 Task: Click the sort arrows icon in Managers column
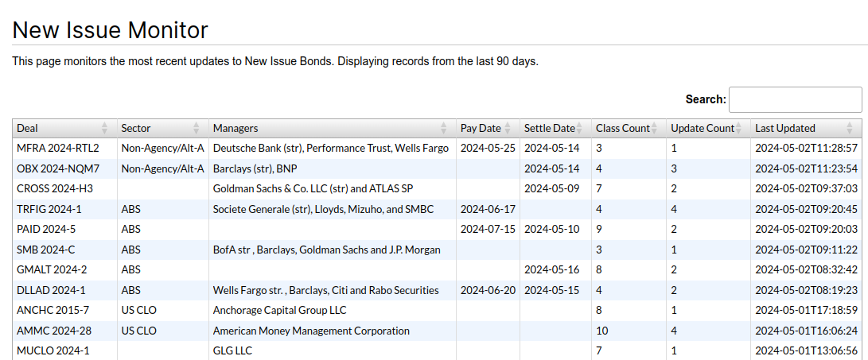click(444, 128)
